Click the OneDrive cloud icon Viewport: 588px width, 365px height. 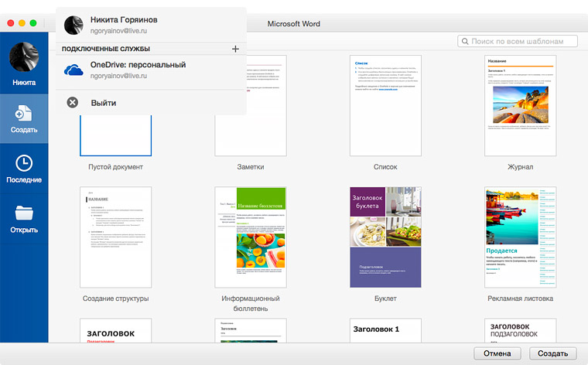pyautogui.click(x=73, y=70)
